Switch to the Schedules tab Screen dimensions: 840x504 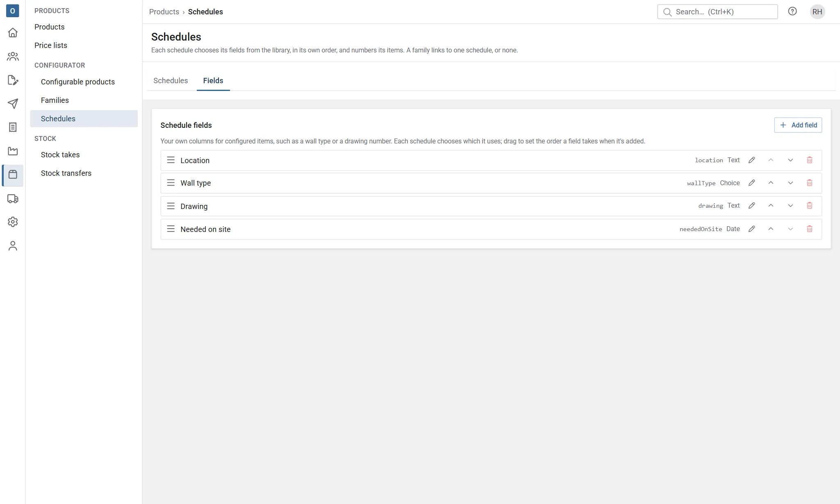pos(171,81)
